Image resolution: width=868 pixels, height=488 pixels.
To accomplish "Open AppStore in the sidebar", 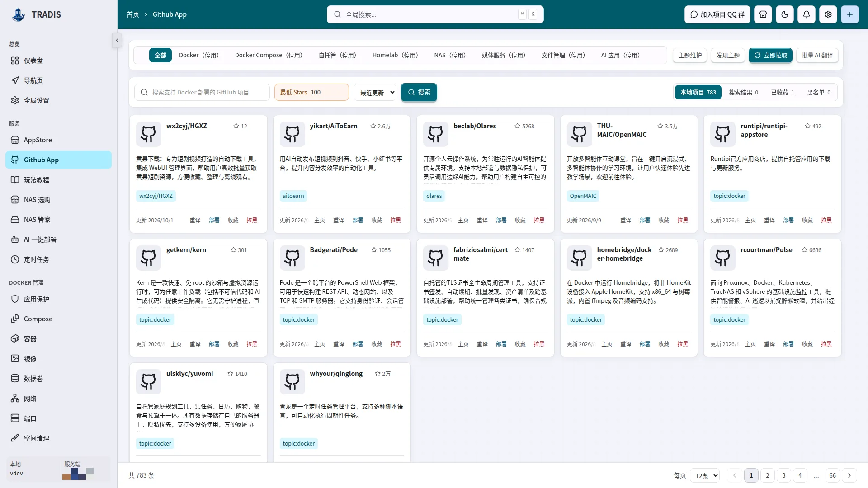I will coord(58,140).
